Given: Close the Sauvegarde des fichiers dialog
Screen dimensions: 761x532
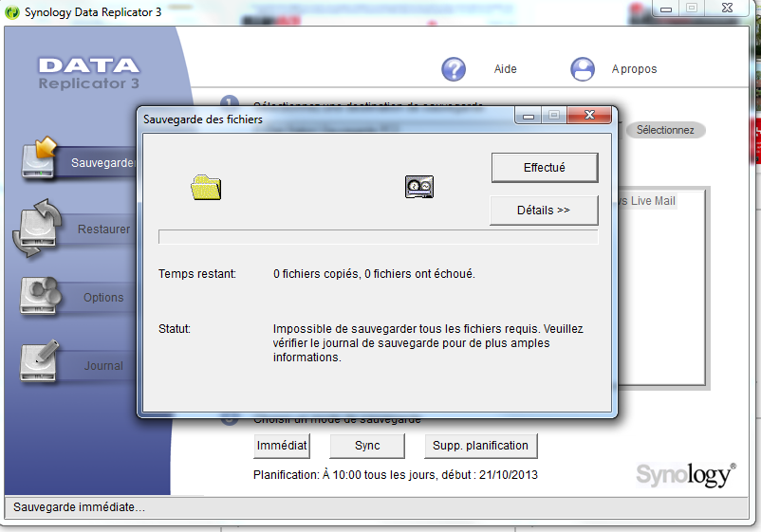Looking at the screenshot, I should (x=589, y=115).
